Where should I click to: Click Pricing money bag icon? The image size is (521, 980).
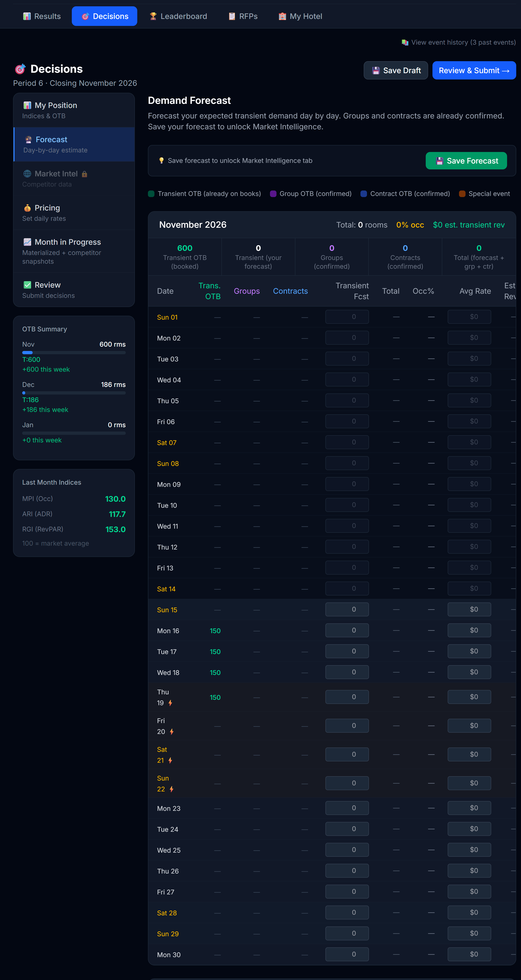coord(27,208)
